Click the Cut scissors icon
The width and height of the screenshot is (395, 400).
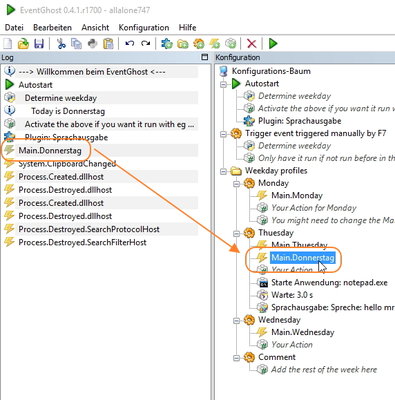click(61, 43)
